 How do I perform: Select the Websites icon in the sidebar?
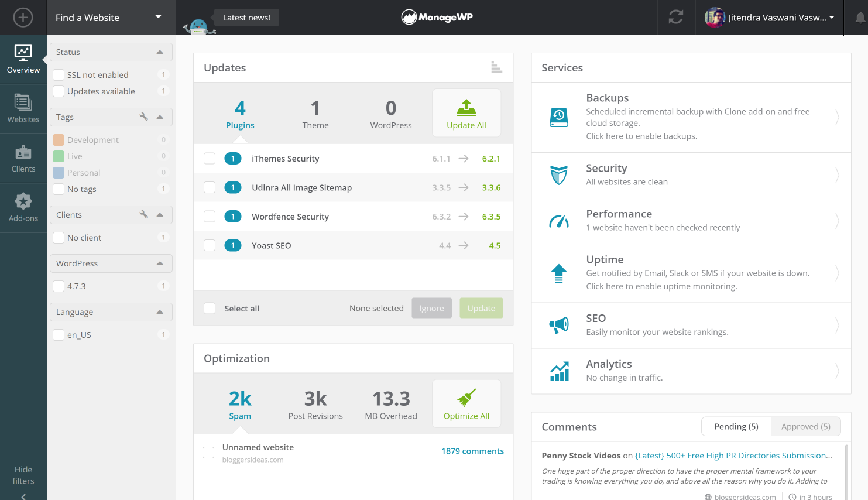[x=23, y=108]
